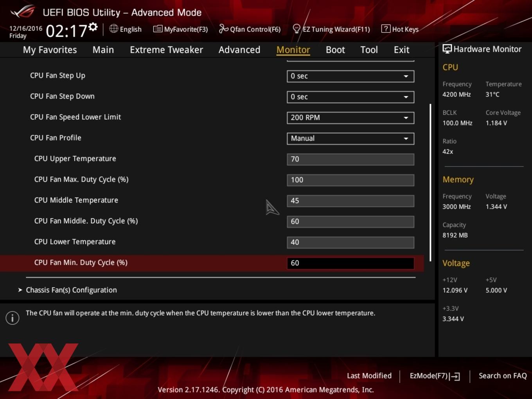Click the settings list vertical scrollbar

coord(430,182)
